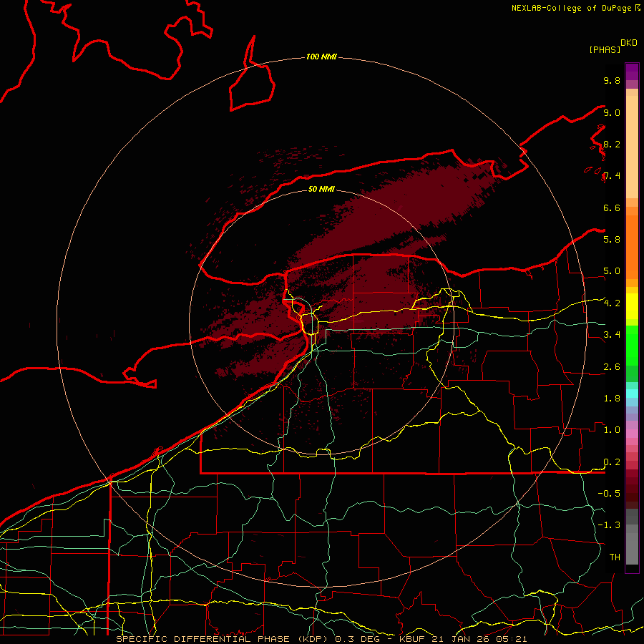Pick the bright green band of the color bar
This screenshot has width=644, height=644.
pos(632,345)
